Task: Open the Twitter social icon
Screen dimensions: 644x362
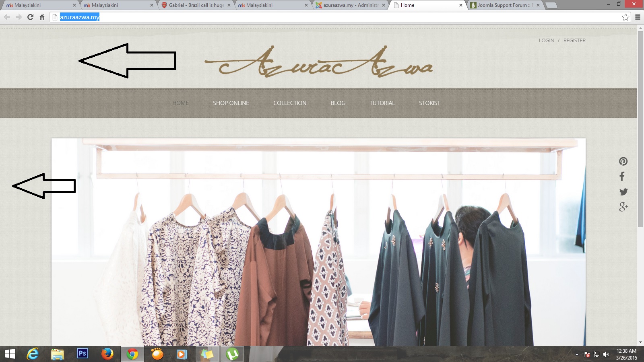Action: click(623, 192)
